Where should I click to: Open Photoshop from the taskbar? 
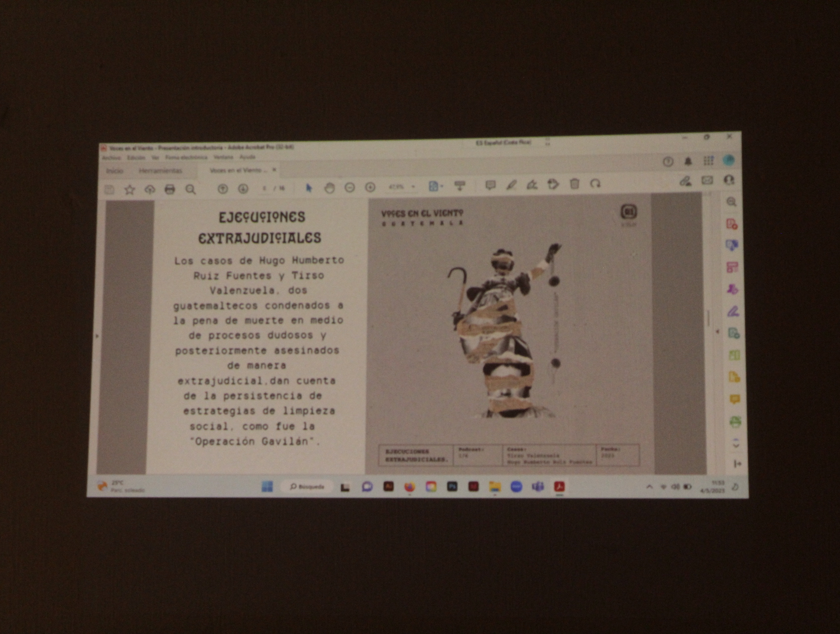point(452,487)
